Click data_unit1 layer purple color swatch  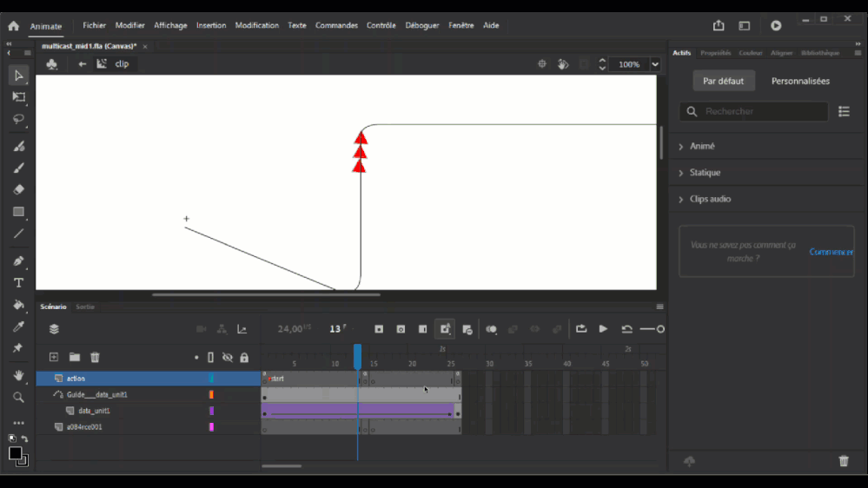(x=211, y=411)
